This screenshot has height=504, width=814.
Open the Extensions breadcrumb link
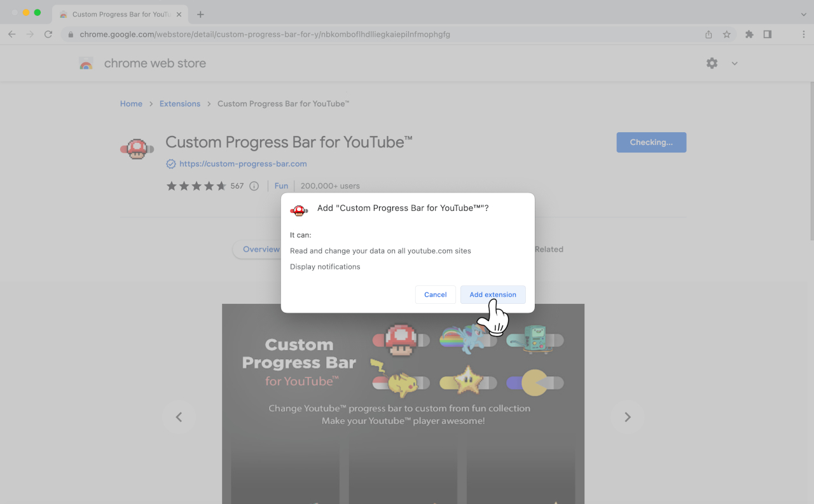point(180,104)
